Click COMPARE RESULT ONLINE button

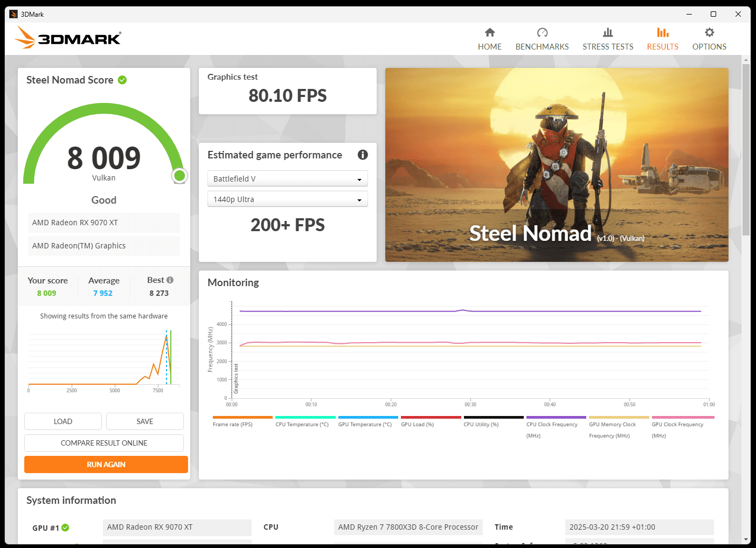[104, 443]
